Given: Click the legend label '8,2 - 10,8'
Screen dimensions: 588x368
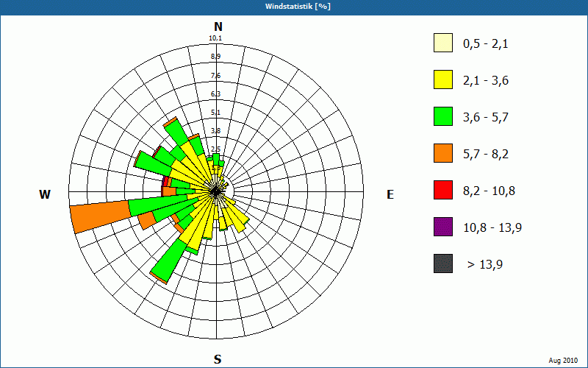Looking at the screenshot, I should pos(489,191).
